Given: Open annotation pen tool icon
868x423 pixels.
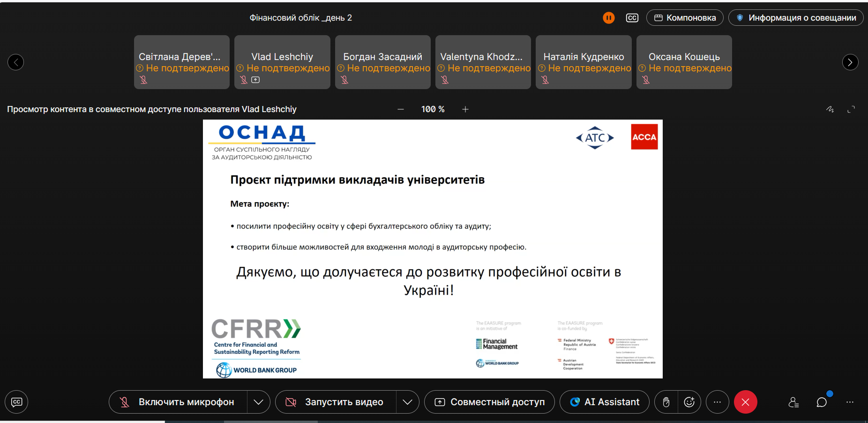Looking at the screenshot, I should pos(830,109).
